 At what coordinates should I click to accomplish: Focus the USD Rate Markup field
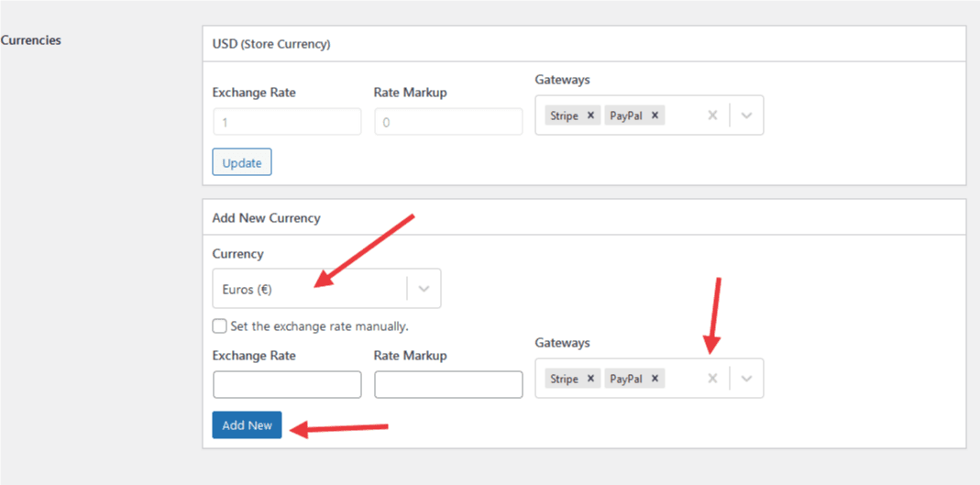tap(448, 122)
